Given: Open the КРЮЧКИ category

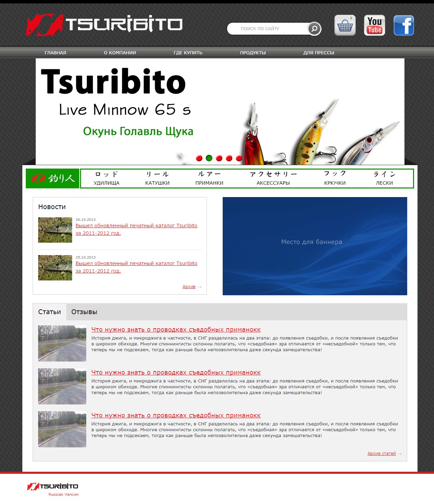Looking at the screenshot, I should tap(335, 179).
